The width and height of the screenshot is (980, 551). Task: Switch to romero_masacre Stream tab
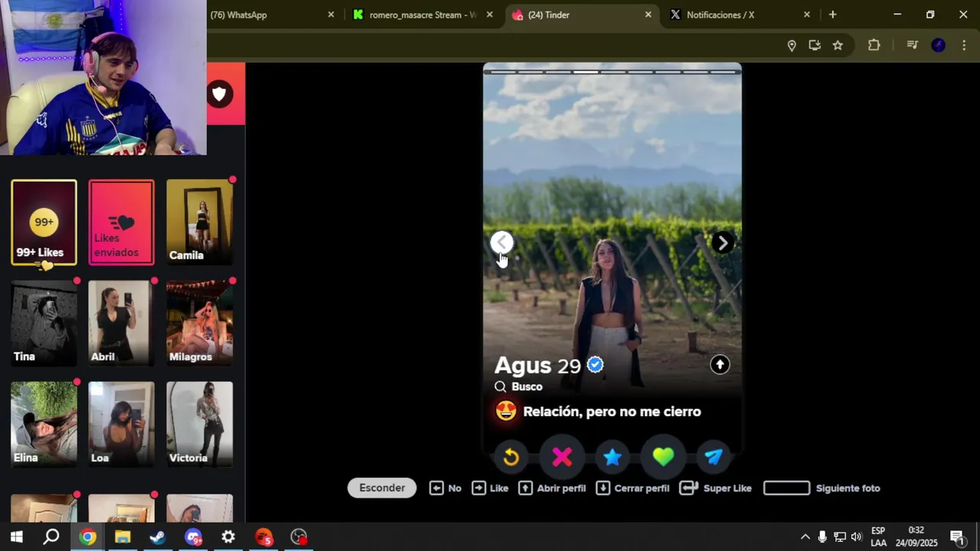tap(421, 15)
